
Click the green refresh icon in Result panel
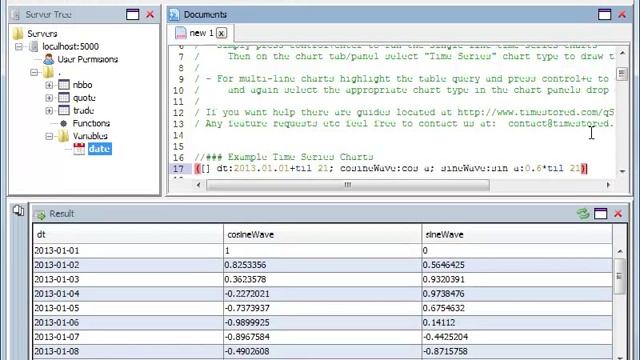point(583,213)
